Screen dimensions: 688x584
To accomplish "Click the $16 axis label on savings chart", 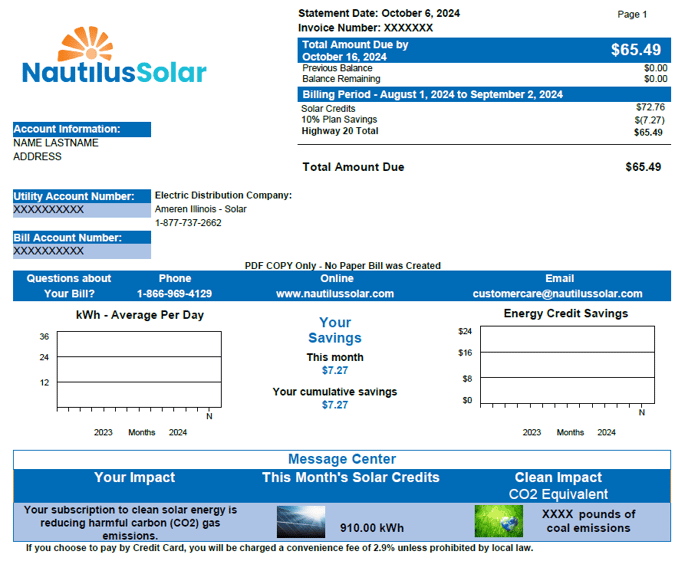I will (465, 353).
